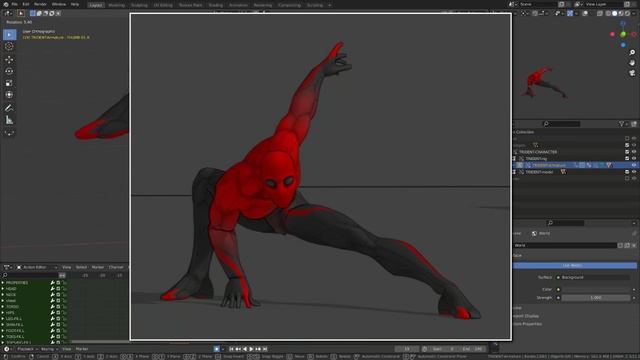The height and width of the screenshot is (360, 640).
Task: Select the Select Box tool in the left toolbar
Action: [x=9, y=35]
